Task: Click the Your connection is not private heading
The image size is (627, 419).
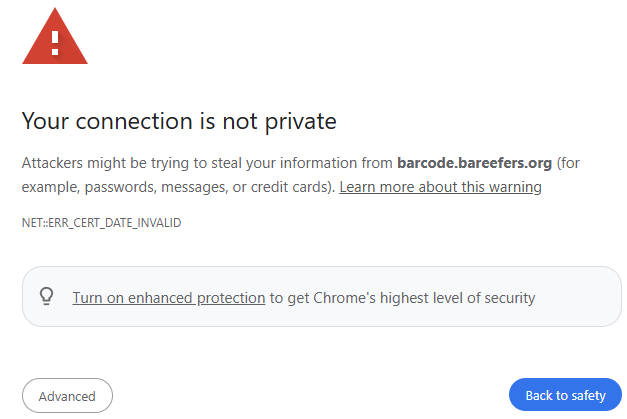Action: click(179, 121)
